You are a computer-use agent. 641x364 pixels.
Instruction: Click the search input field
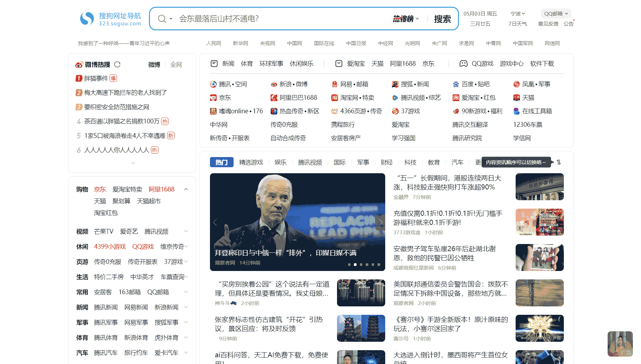tap(283, 19)
